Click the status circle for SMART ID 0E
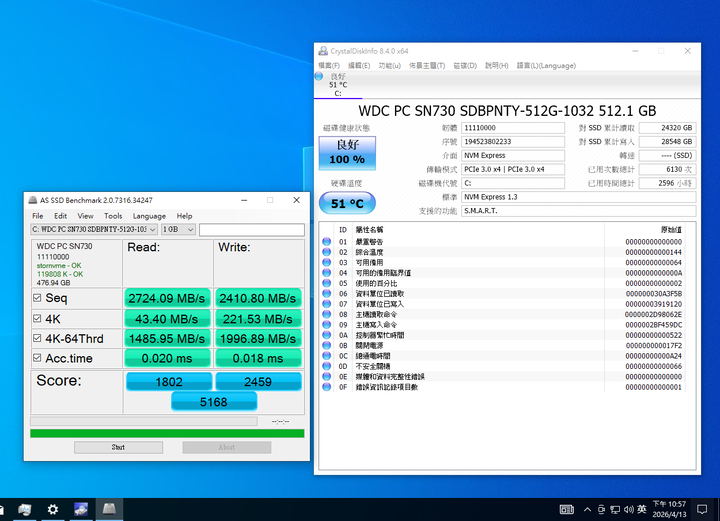Image resolution: width=720 pixels, height=521 pixels. [326, 376]
